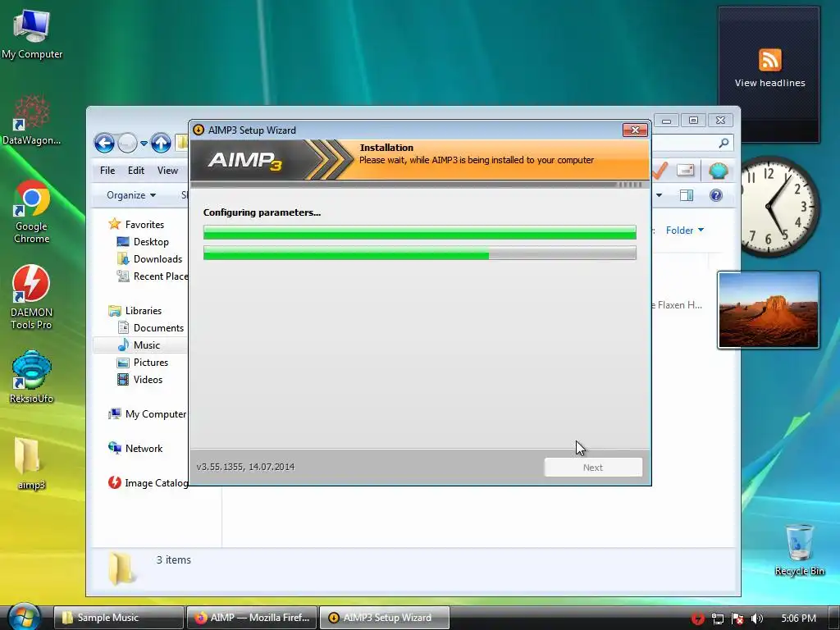Select Libraries in navigation pane

pyautogui.click(x=135, y=311)
